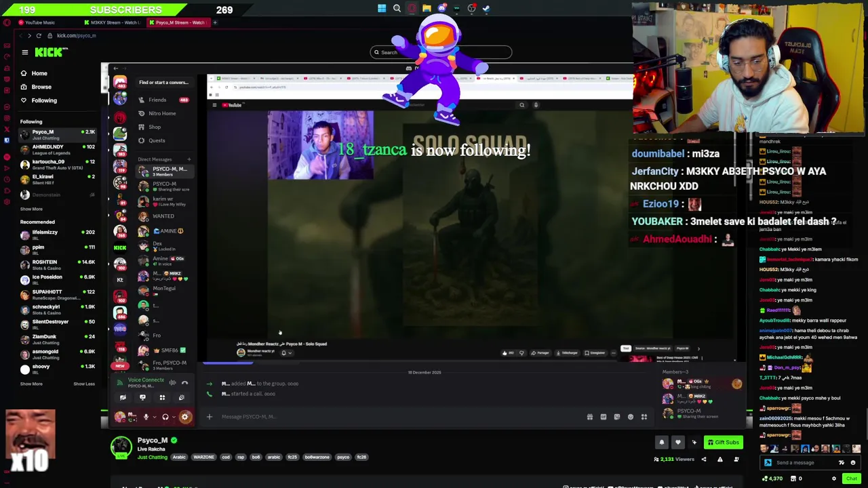This screenshot has width=868, height=488.
Task: Open the taskbar search magnifier
Action: tap(397, 9)
